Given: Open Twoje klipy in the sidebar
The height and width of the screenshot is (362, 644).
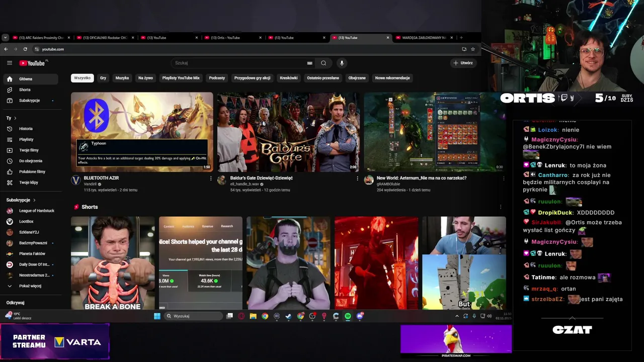Looking at the screenshot, I should [31, 183].
